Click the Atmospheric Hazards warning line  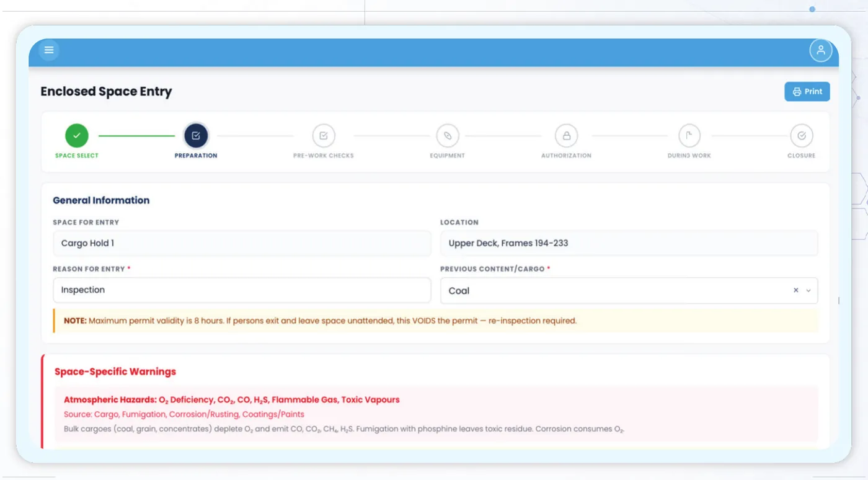(232, 400)
